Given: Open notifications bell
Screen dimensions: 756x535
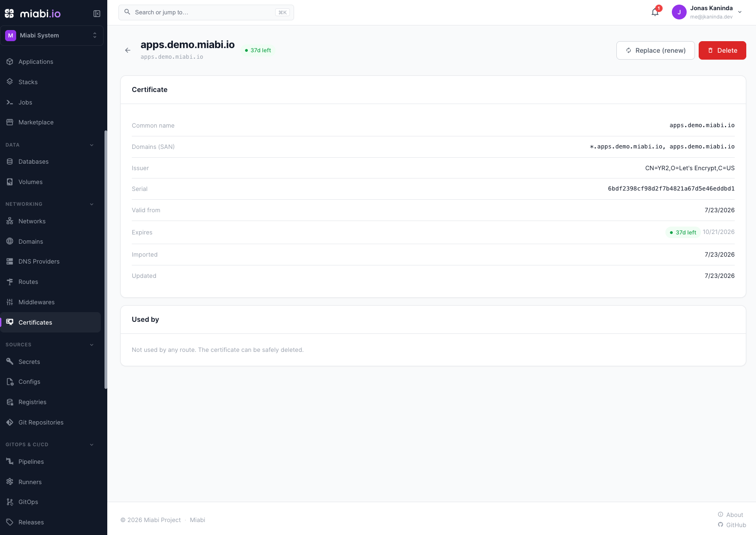Looking at the screenshot, I should (655, 12).
